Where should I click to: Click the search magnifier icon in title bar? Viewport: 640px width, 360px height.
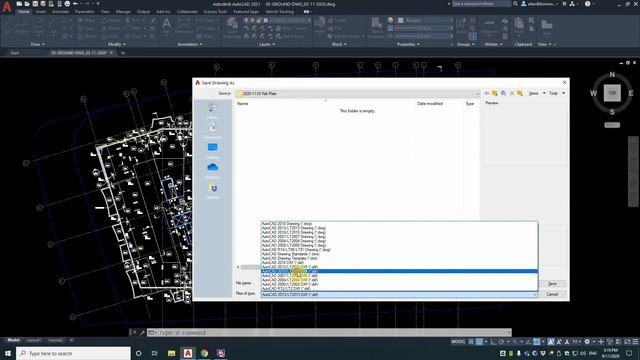coord(516,4)
